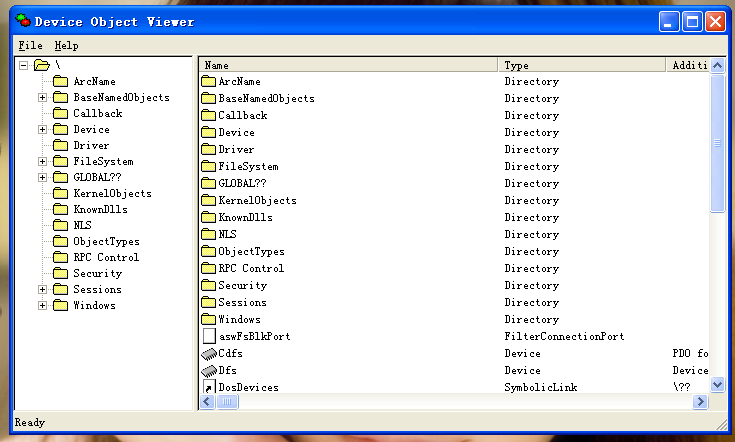
Task: Select NLS name in list
Action: pos(227,234)
